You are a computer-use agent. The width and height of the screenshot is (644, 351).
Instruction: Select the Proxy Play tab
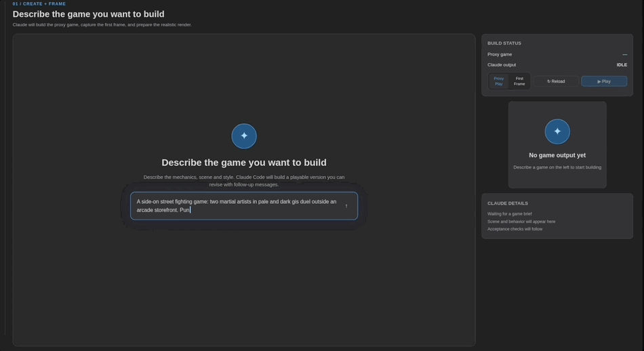tap(499, 81)
